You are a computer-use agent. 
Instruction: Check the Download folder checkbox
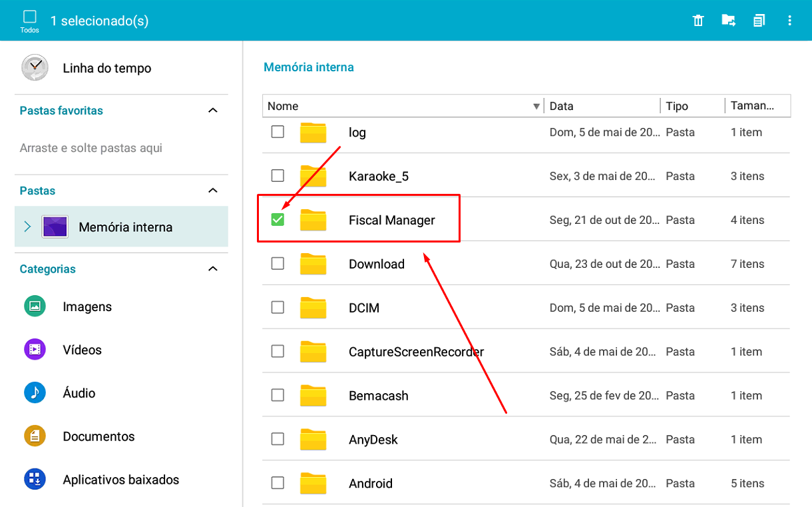(x=278, y=263)
